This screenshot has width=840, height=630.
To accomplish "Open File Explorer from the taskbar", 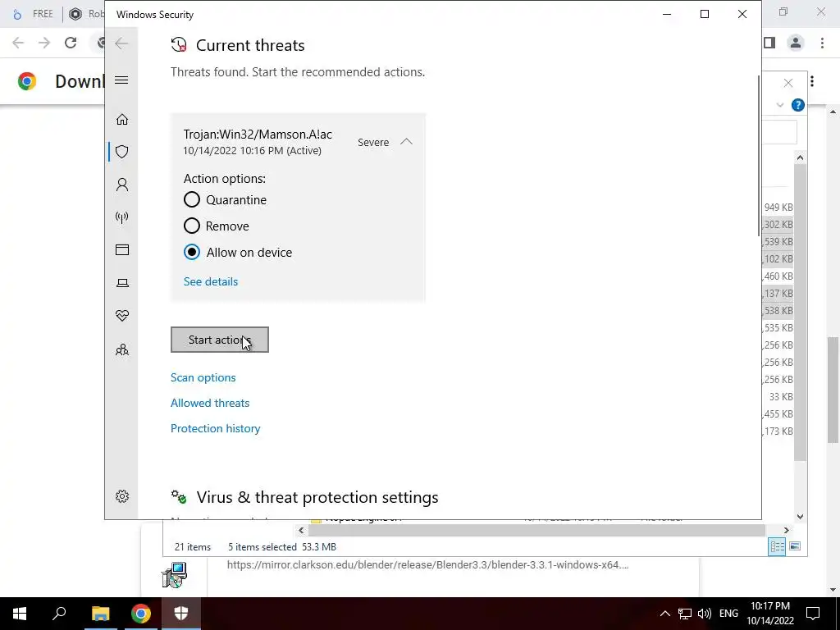I will tap(100, 614).
